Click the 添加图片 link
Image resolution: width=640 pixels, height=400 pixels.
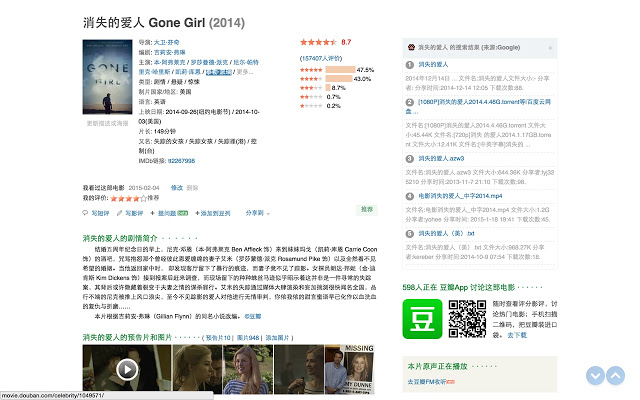pyautogui.click(x=277, y=338)
